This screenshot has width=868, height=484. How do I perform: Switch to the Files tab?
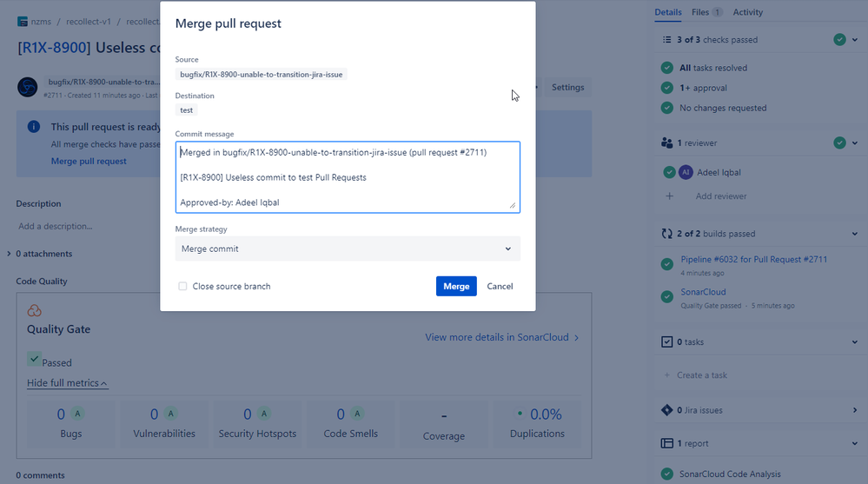pyautogui.click(x=707, y=12)
